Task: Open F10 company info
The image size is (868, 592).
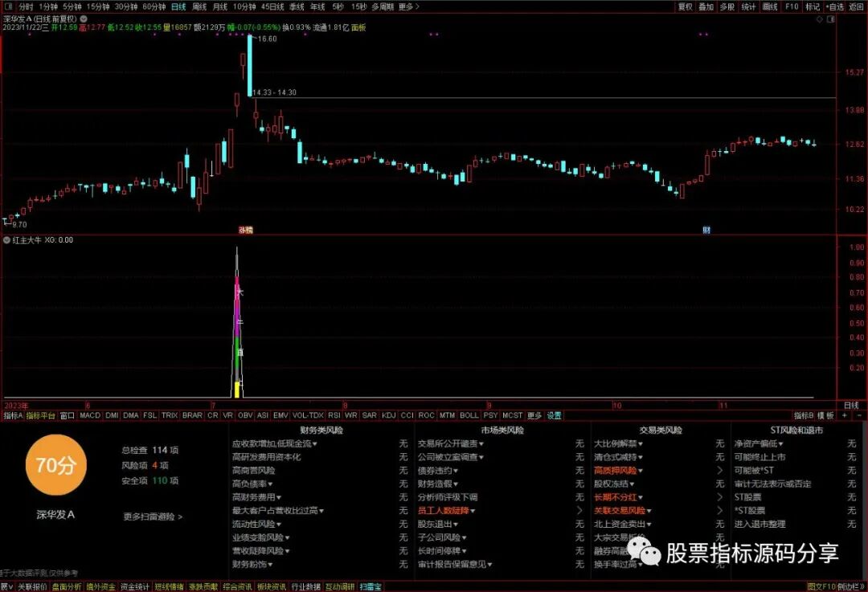Action: coord(792,6)
